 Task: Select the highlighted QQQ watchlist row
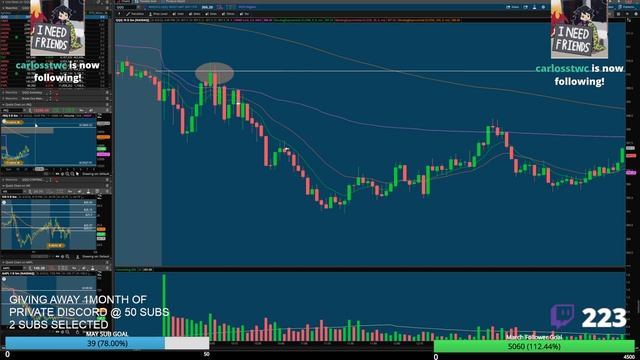pyautogui.click(x=54, y=17)
